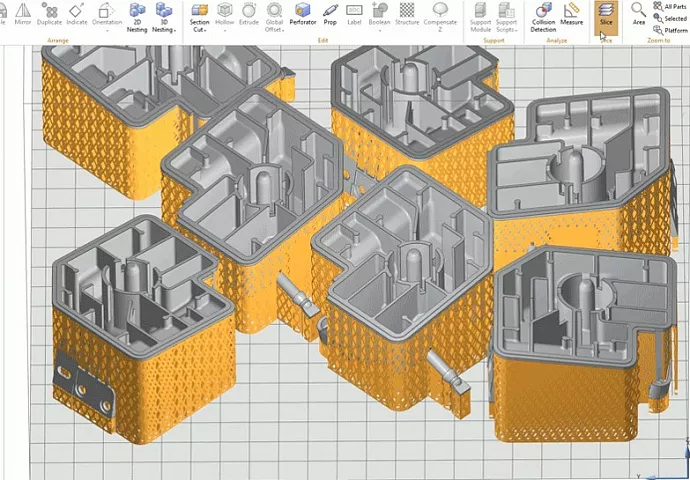Expand the Boolean dropdown arrow
The width and height of the screenshot is (690, 480).
click(379, 30)
